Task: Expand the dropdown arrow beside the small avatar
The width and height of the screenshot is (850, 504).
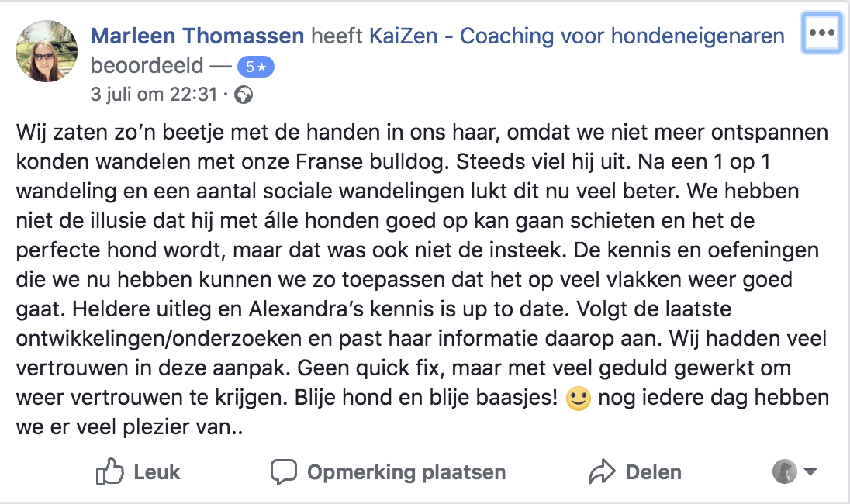Action: (x=810, y=472)
